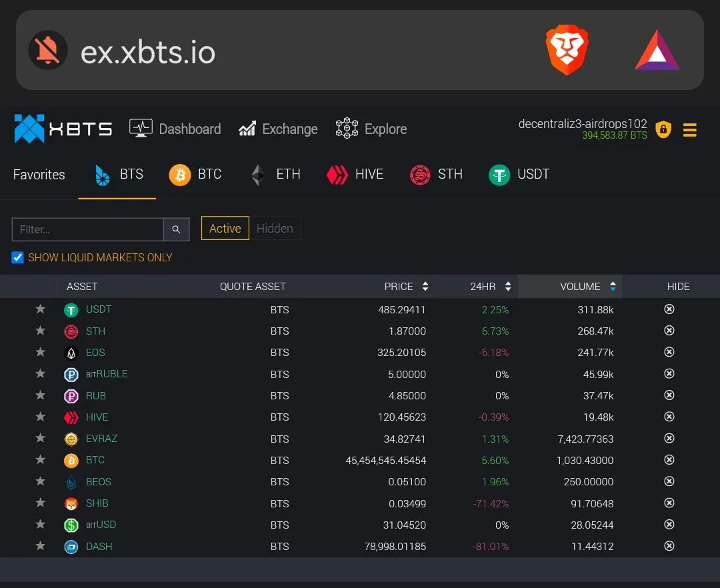Star bitRUBLE as favorite
Image resolution: width=720 pixels, height=588 pixels.
(41, 373)
